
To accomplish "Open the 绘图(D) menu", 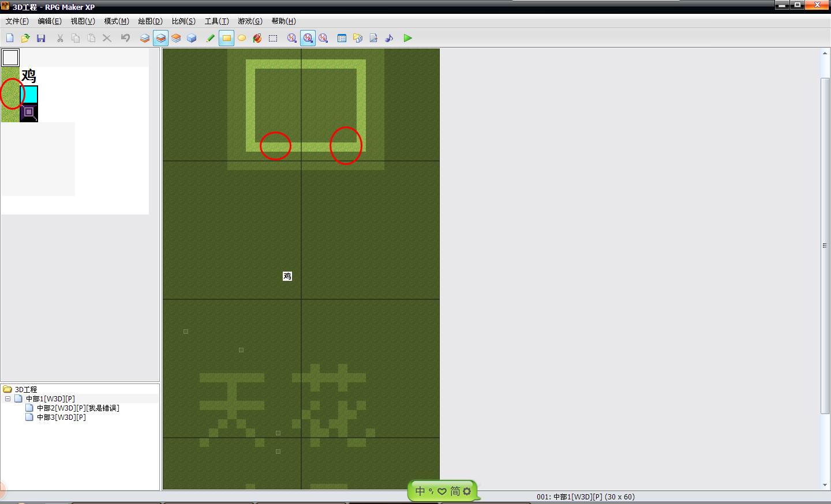I will click(x=150, y=21).
